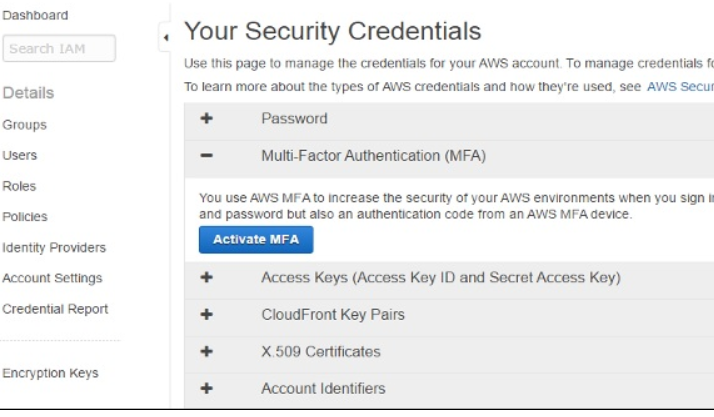Click into the Search IAM field
The image size is (714, 417).
pyautogui.click(x=60, y=48)
